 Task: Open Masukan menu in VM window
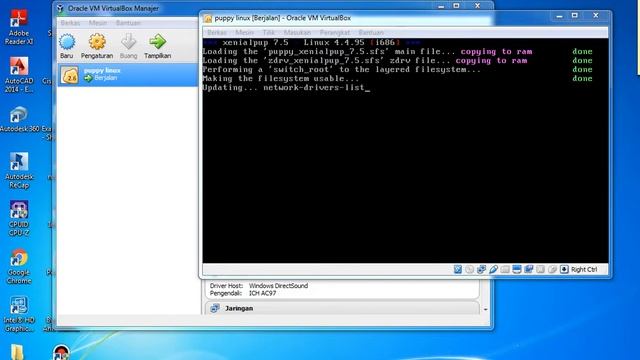pos(298,32)
